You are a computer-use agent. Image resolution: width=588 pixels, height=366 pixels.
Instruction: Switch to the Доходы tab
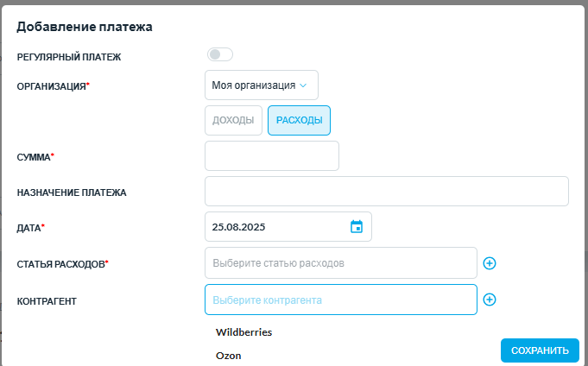click(x=233, y=120)
